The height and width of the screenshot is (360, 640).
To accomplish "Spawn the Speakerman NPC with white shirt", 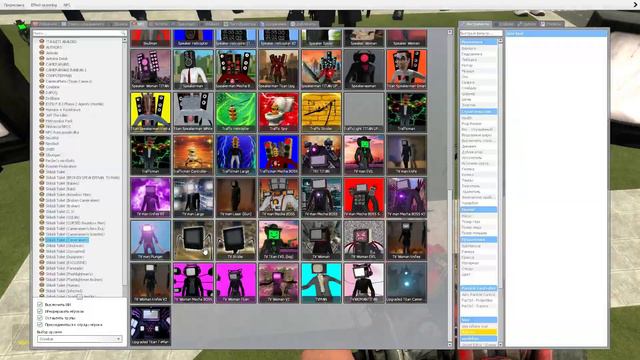I will (x=193, y=69).
